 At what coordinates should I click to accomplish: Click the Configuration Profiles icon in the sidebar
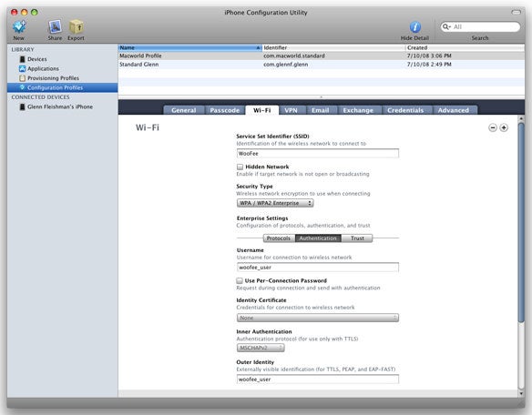click(x=23, y=87)
